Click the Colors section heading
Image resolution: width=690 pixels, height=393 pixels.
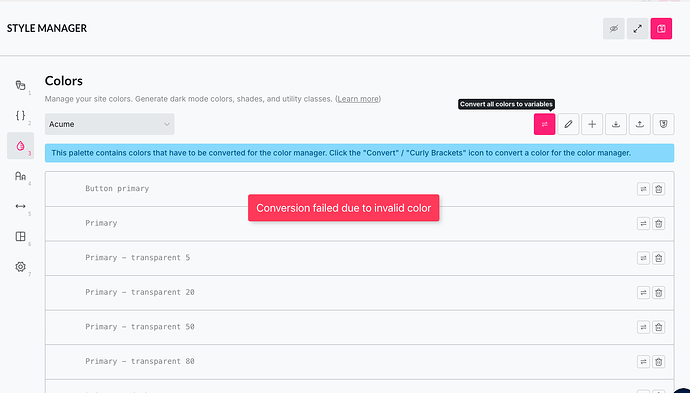(x=64, y=81)
